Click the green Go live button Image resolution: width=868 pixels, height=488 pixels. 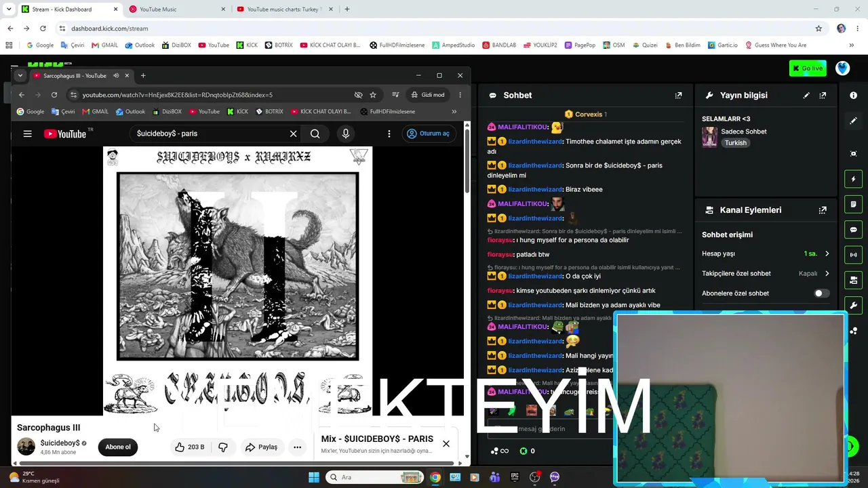(x=808, y=68)
